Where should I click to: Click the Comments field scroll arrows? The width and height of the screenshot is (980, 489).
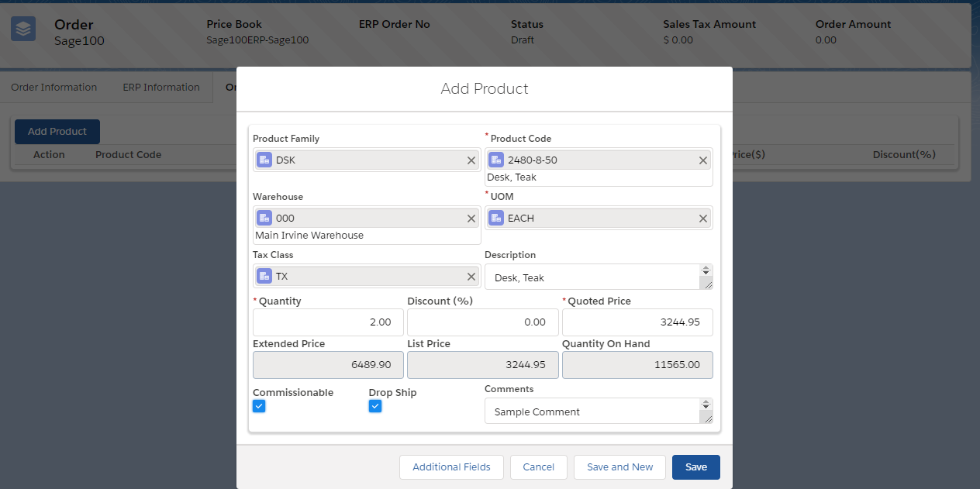coord(706,405)
